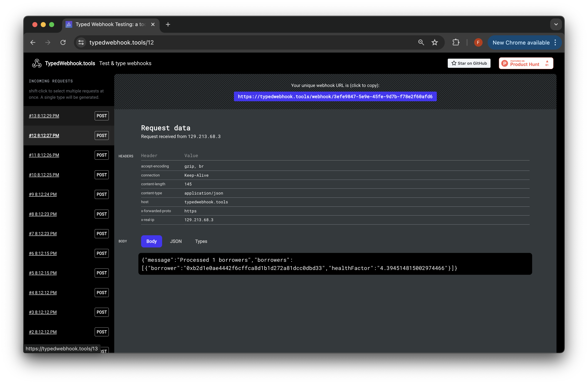The height and width of the screenshot is (384, 588).
Task: Open the Chrome profile avatar F
Action: point(478,42)
